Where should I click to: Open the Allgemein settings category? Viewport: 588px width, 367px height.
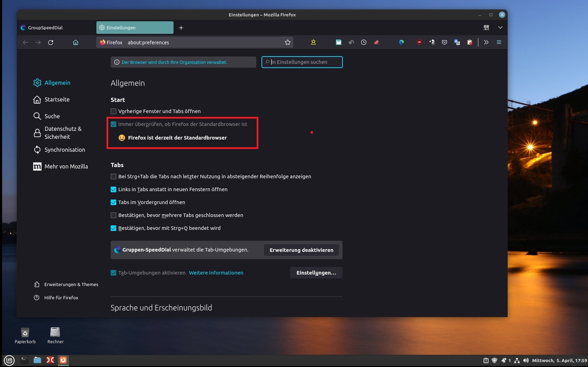pyautogui.click(x=52, y=83)
